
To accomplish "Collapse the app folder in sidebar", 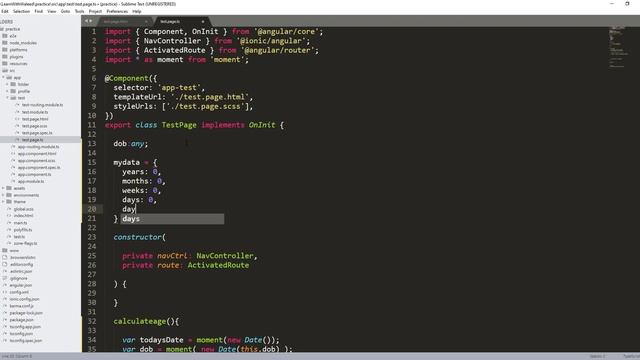I will click(3, 77).
